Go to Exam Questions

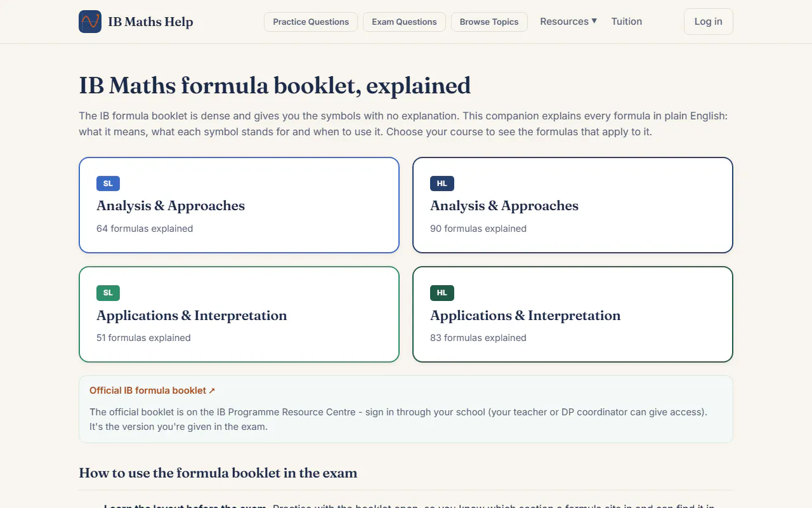coord(404,22)
